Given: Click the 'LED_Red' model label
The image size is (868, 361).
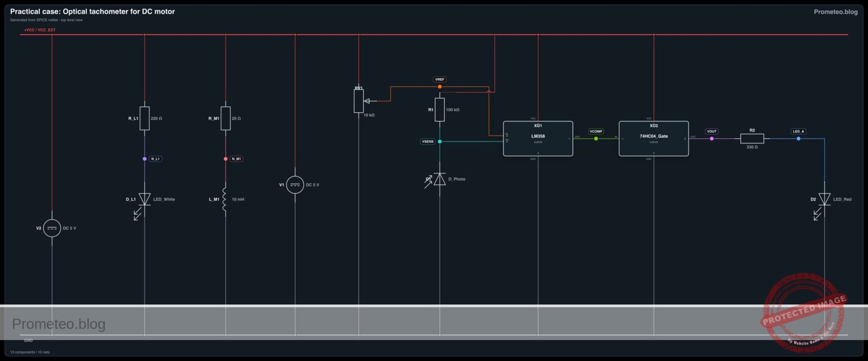Looking at the screenshot, I should (842, 199).
